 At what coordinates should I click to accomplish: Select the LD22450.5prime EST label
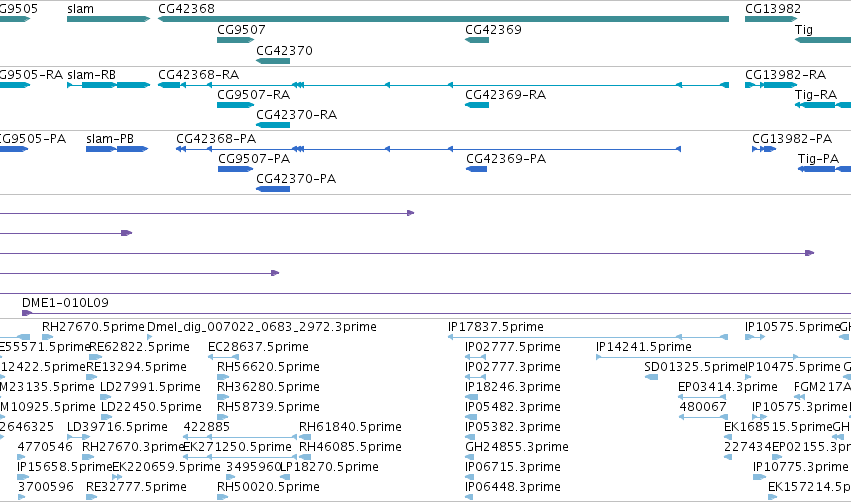[151, 408]
